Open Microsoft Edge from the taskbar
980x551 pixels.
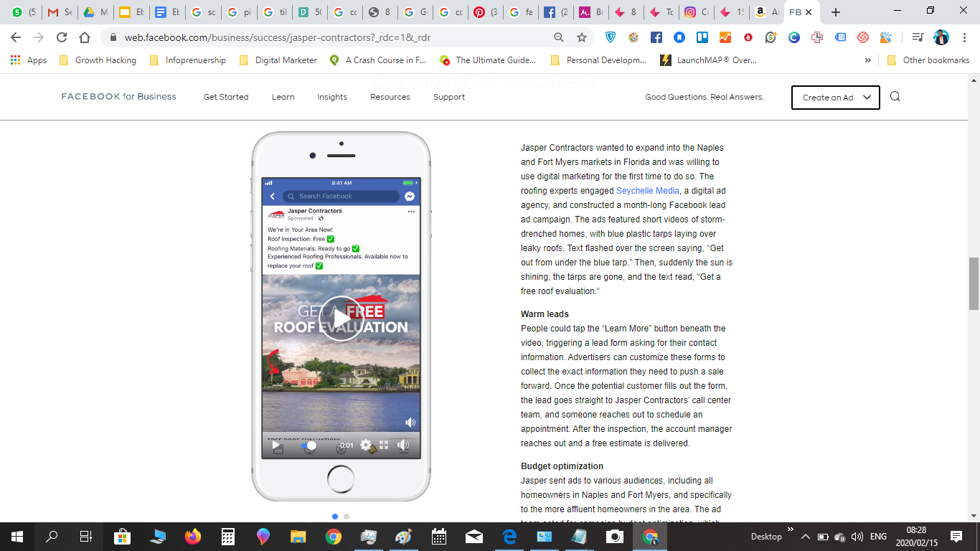pyautogui.click(x=509, y=536)
